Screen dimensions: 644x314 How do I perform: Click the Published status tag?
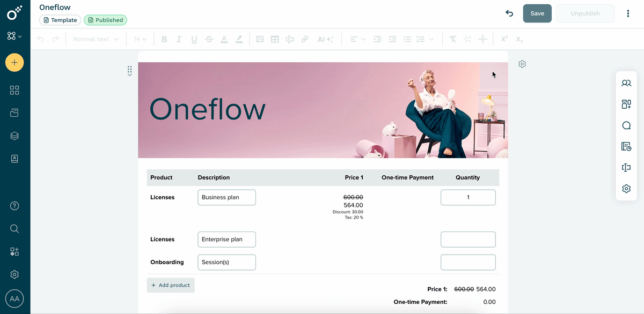105,20
